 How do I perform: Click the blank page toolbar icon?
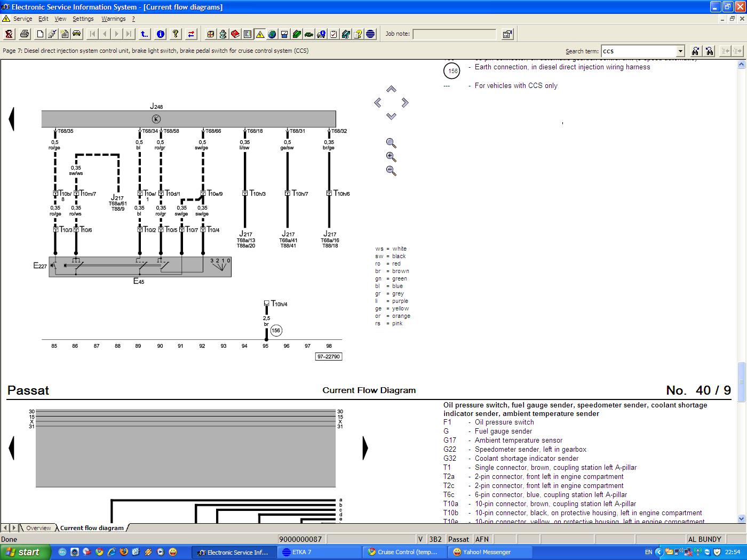click(40, 34)
